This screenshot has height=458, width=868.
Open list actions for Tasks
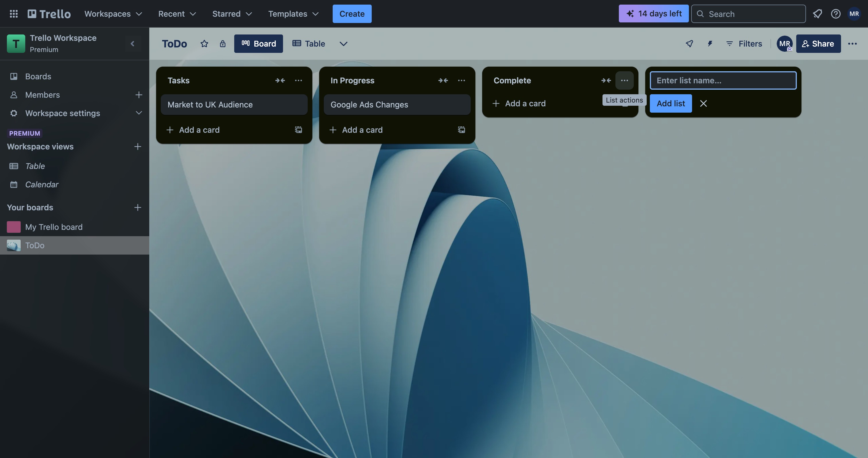[x=298, y=80]
